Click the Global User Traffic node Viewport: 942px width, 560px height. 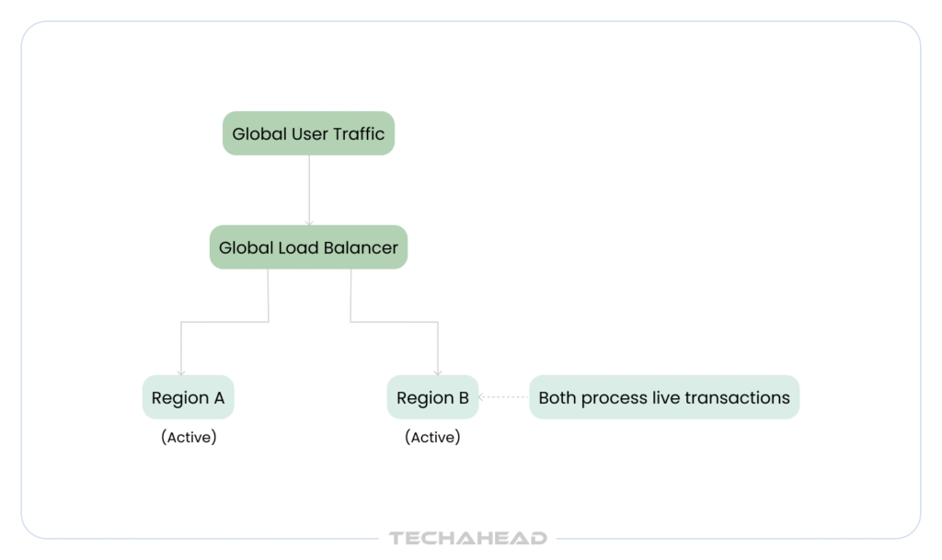pos(308,133)
